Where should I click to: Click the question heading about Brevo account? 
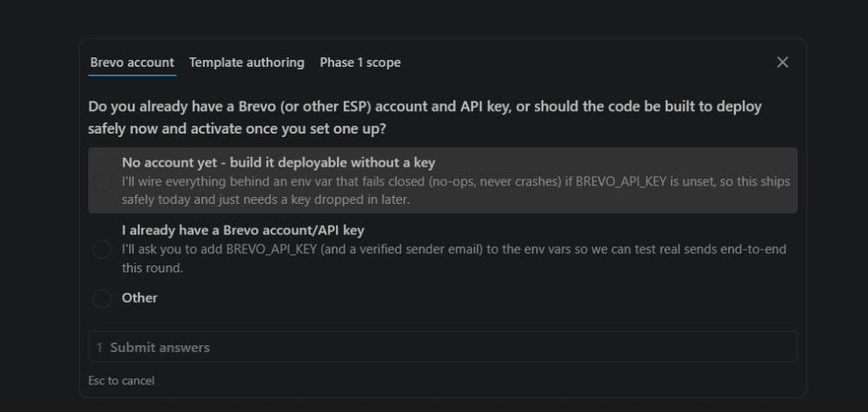pyautogui.click(x=424, y=117)
